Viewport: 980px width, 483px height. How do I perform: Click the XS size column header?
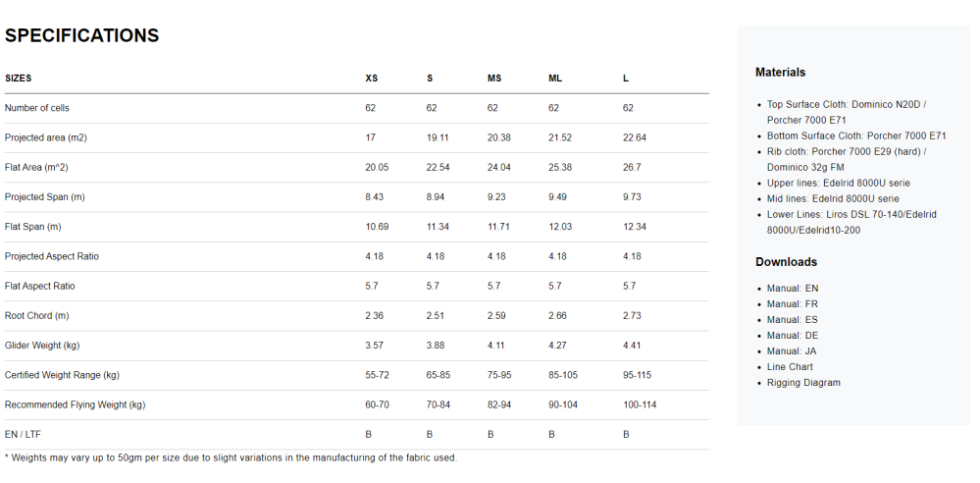(x=371, y=79)
